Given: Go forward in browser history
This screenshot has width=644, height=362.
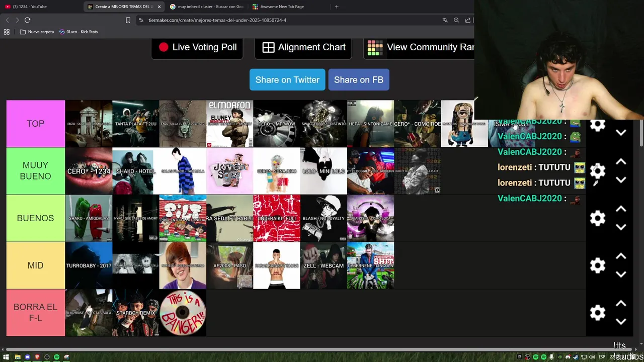Looking at the screenshot, I should point(17,20).
